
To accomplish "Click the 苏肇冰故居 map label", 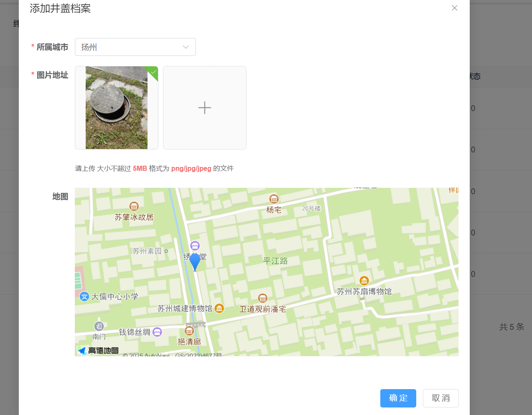I will 134,217.
